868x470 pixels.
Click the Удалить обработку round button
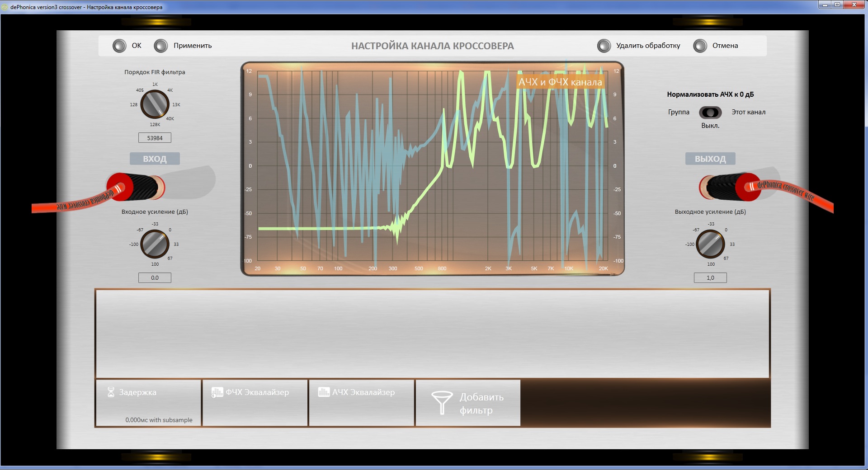pos(604,46)
